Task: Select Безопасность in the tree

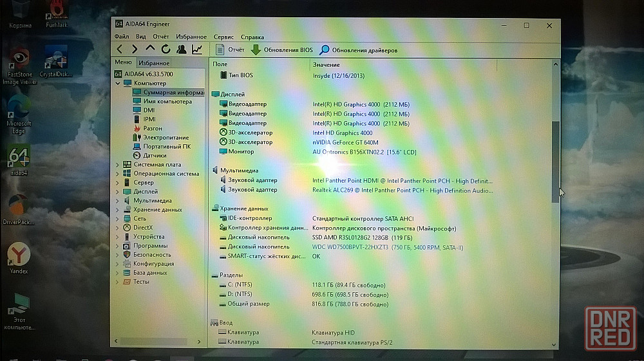Action: [x=147, y=255]
